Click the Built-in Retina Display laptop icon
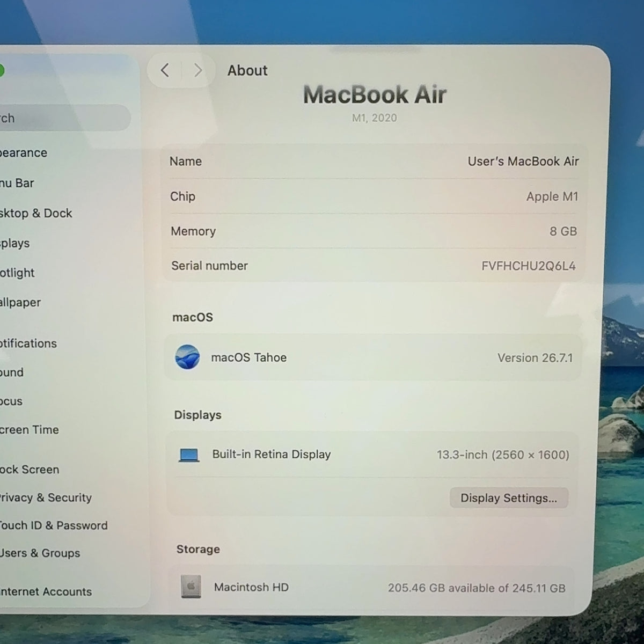The image size is (644, 644). click(189, 455)
